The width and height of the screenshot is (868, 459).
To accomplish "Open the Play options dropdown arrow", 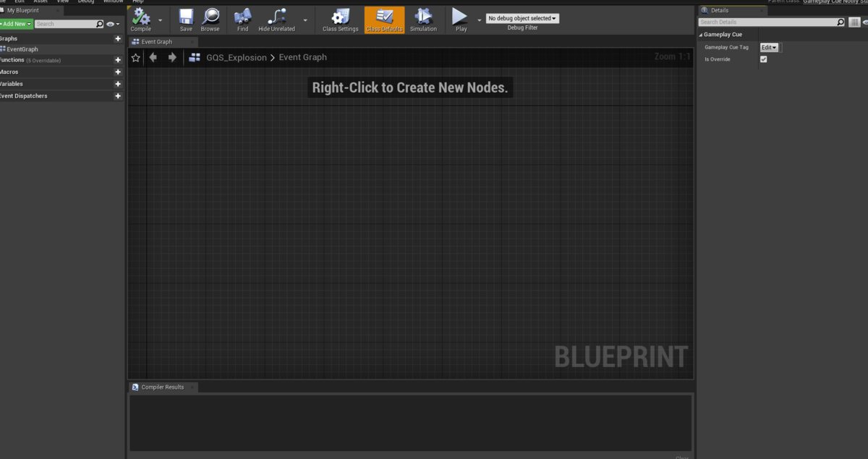I will tap(479, 20).
